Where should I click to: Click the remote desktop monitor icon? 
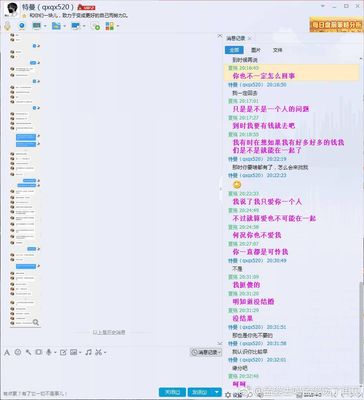pyautogui.click(x=76, y=26)
